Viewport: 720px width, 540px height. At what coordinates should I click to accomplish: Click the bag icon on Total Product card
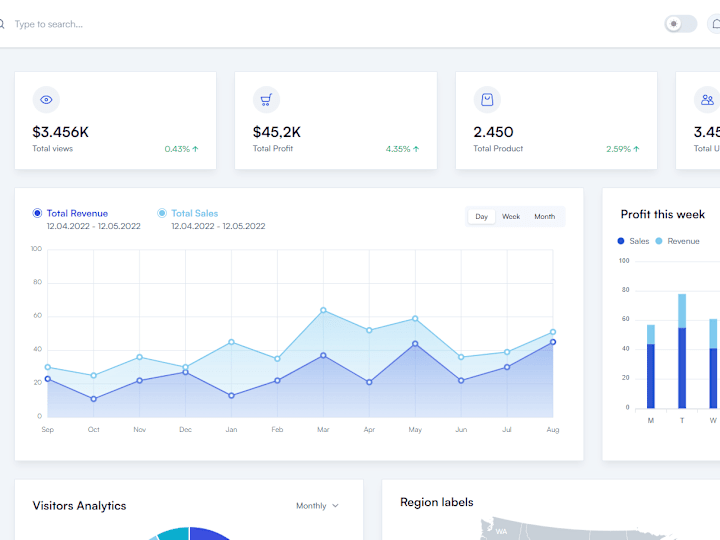(x=487, y=100)
